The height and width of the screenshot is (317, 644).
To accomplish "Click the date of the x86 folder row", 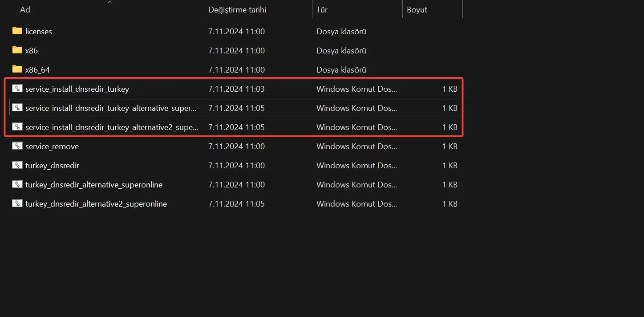I will (x=236, y=51).
